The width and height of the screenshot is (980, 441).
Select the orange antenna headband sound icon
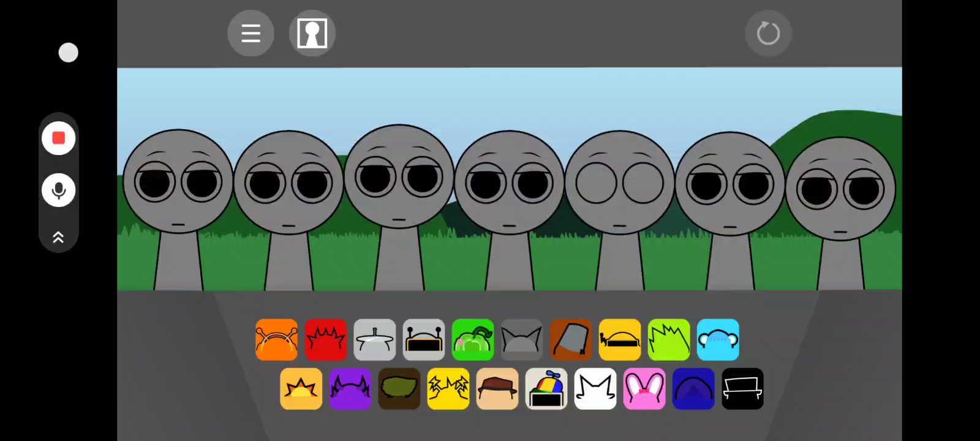(276, 340)
